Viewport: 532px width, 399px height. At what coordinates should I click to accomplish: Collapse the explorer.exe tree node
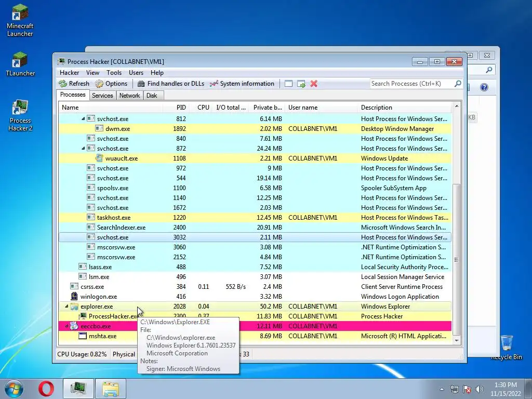click(x=66, y=307)
